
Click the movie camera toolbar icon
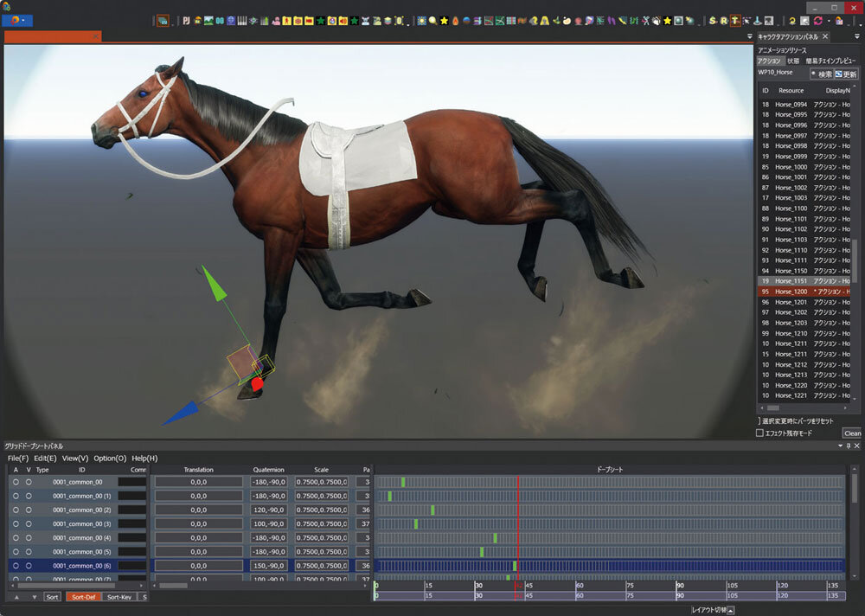pyautogui.click(x=768, y=21)
